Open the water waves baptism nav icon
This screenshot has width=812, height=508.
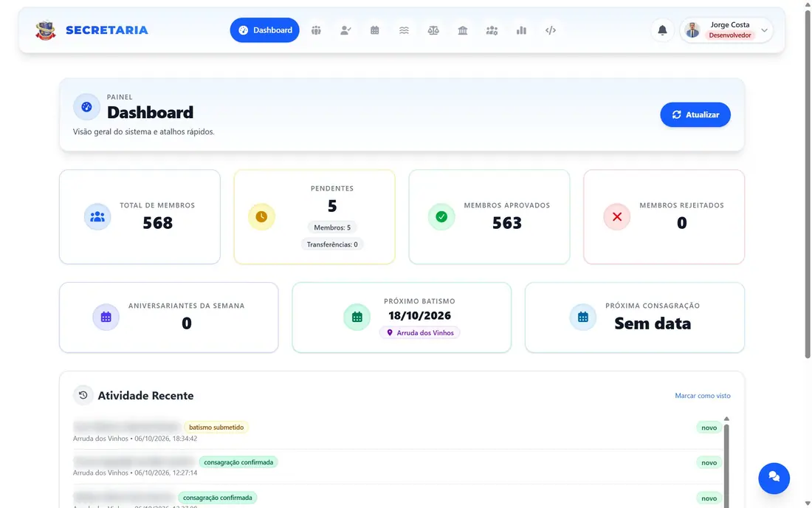pyautogui.click(x=404, y=30)
